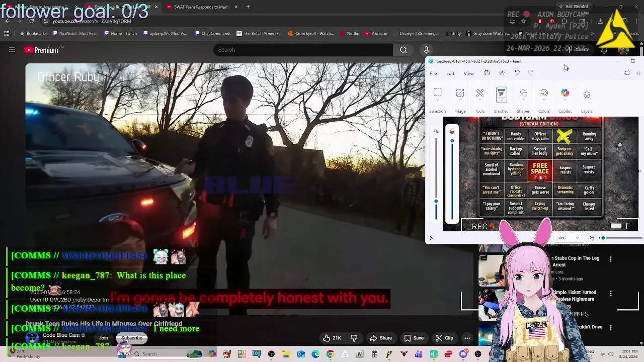Share the YouTube video
Viewport: 644px width, 362px height.
point(380,338)
